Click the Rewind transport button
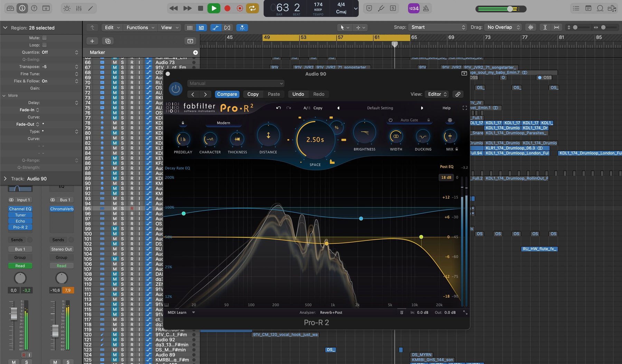 [174, 8]
